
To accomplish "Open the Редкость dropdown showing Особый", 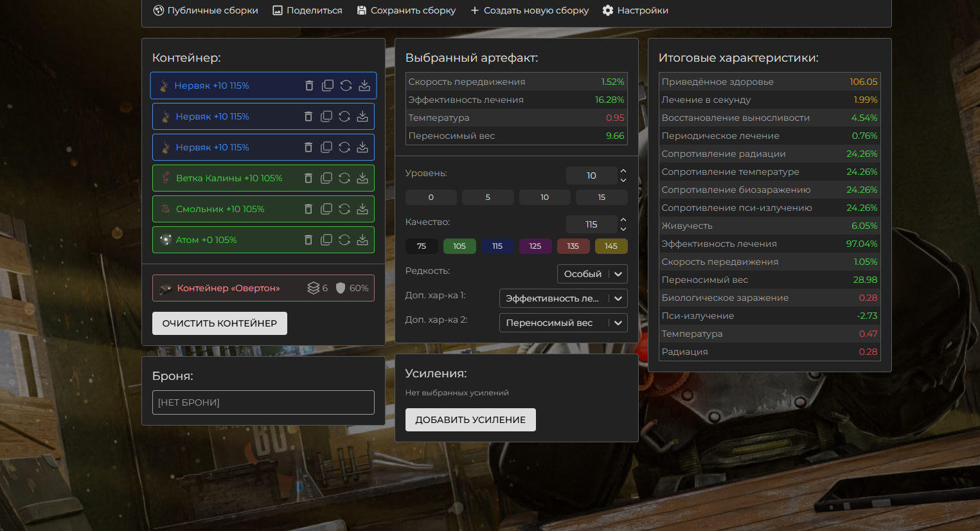I will pyautogui.click(x=592, y=274).
